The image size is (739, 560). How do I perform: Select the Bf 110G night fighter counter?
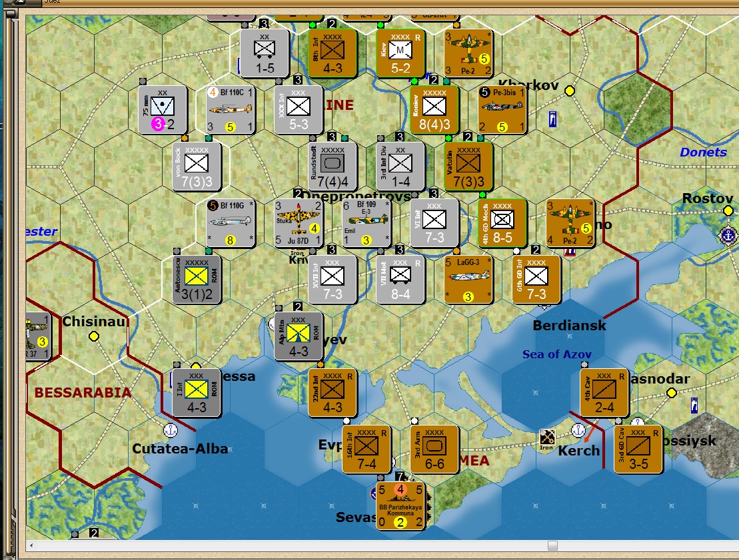[231, 223]
